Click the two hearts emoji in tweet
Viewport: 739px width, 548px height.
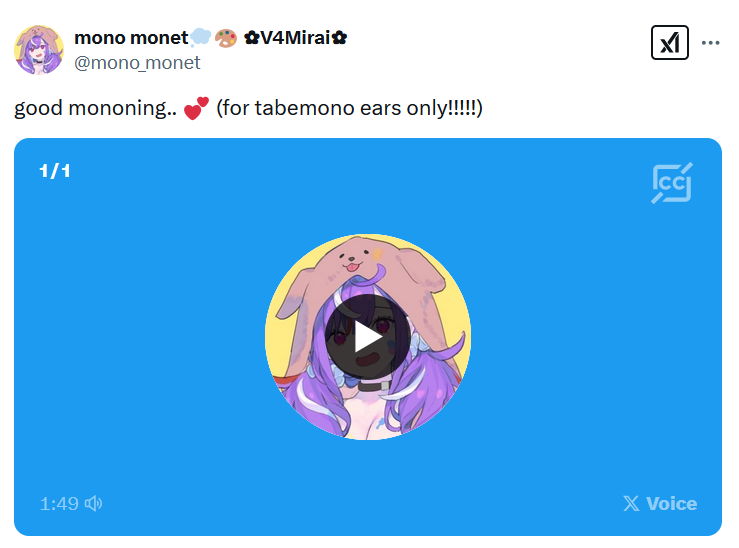196,108
